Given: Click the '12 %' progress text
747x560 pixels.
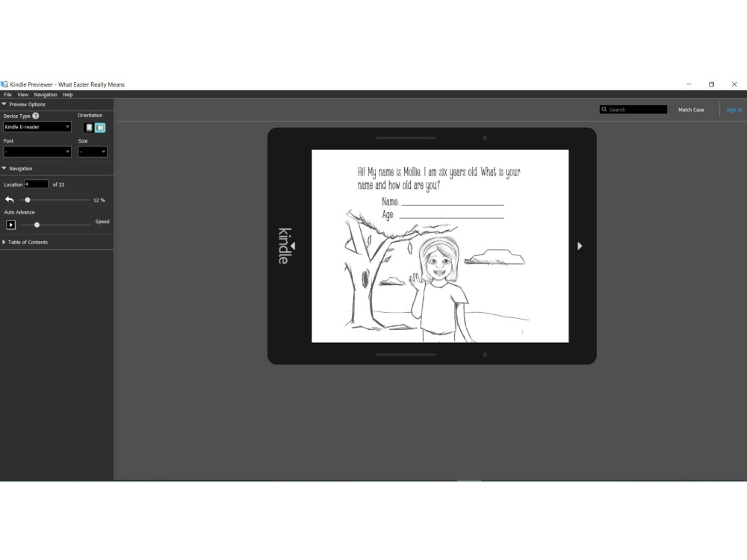Looking at the screenshot, I should [99, 200].
